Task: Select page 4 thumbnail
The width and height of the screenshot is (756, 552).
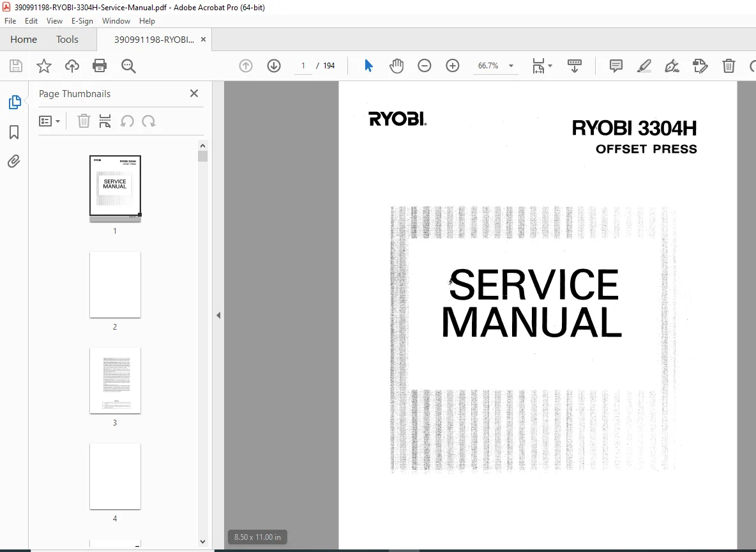Action: pyautogui.click(x=115, y=476)
